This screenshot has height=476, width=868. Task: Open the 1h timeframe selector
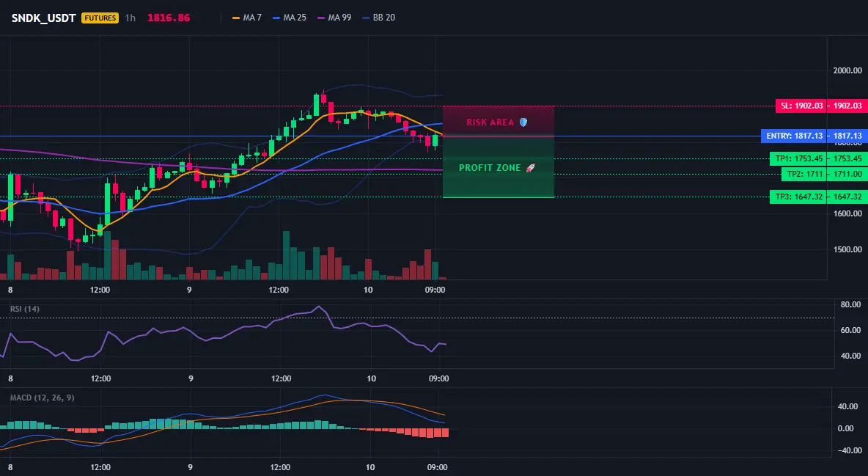coord(130,18)
